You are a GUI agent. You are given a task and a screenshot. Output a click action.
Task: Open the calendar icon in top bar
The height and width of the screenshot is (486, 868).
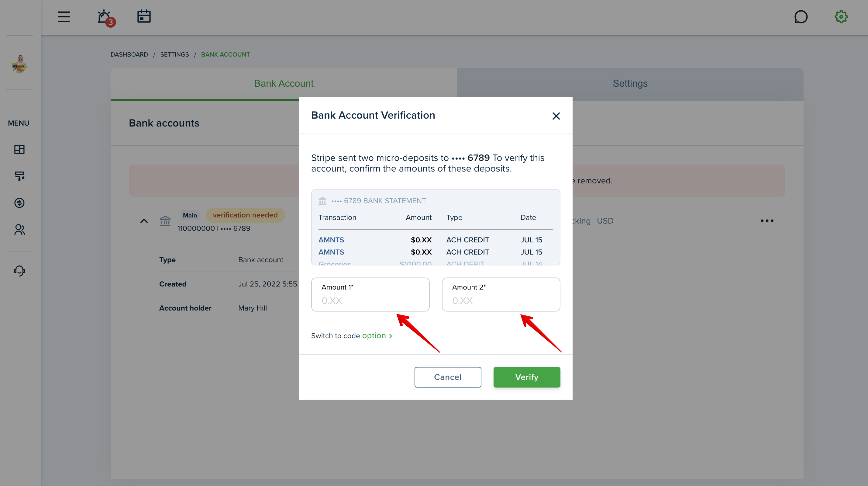click(x=144, y=16)
